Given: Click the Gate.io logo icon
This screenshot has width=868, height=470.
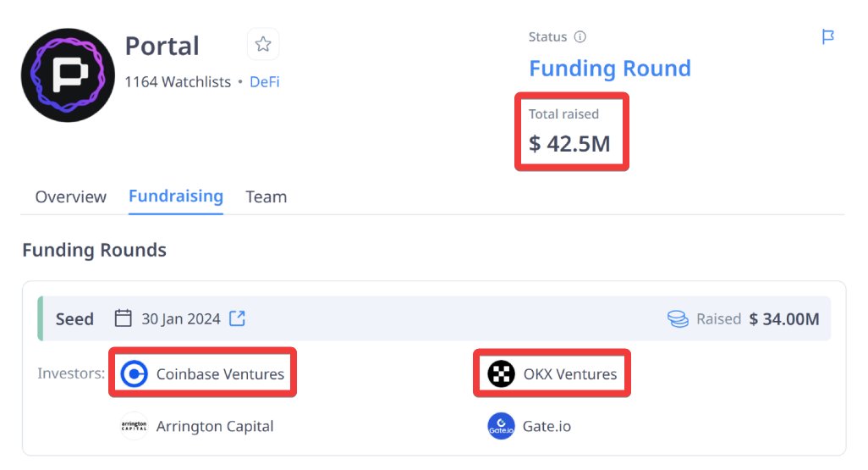Looking at the screenshot, I should pos(501,426).
